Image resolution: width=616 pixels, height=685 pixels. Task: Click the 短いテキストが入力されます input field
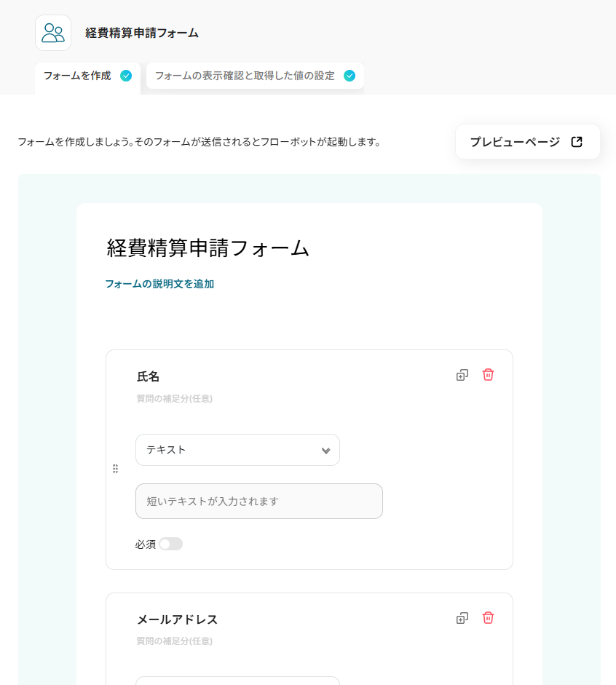tap(259, 501)
